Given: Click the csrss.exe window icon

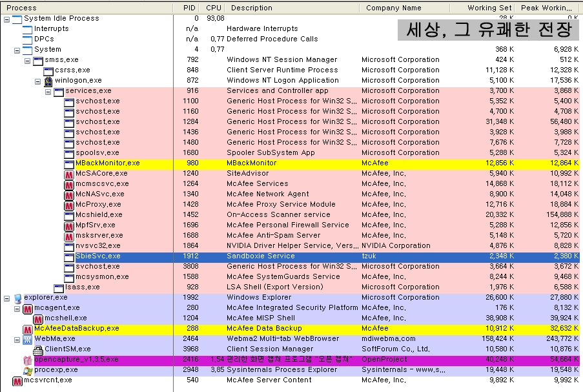Looking at the screenshot, I should (48, 70).
